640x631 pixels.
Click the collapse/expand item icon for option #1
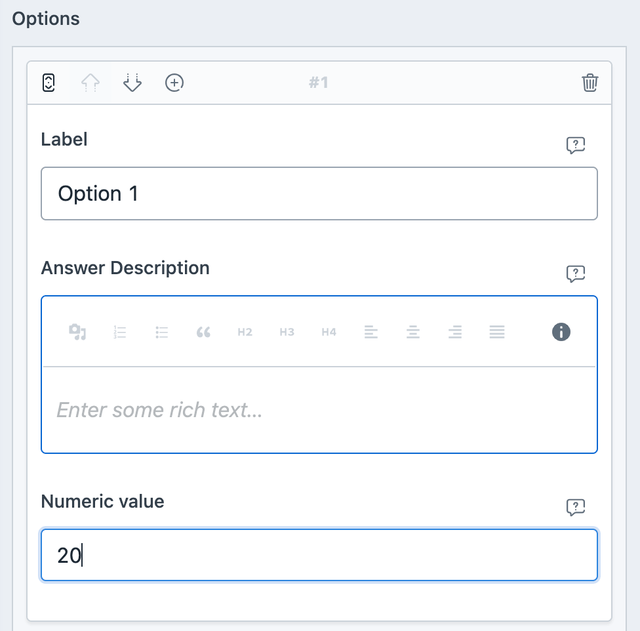[x=49, y=83]
